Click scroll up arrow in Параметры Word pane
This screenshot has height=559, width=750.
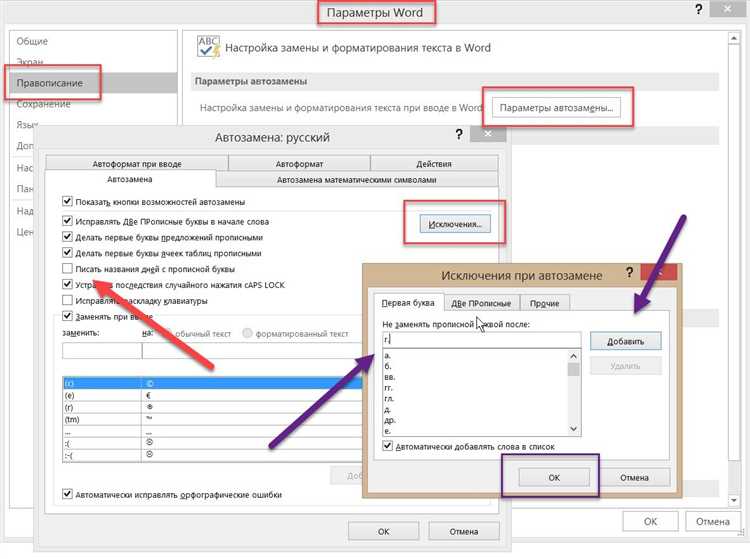(x=734, y=38)
